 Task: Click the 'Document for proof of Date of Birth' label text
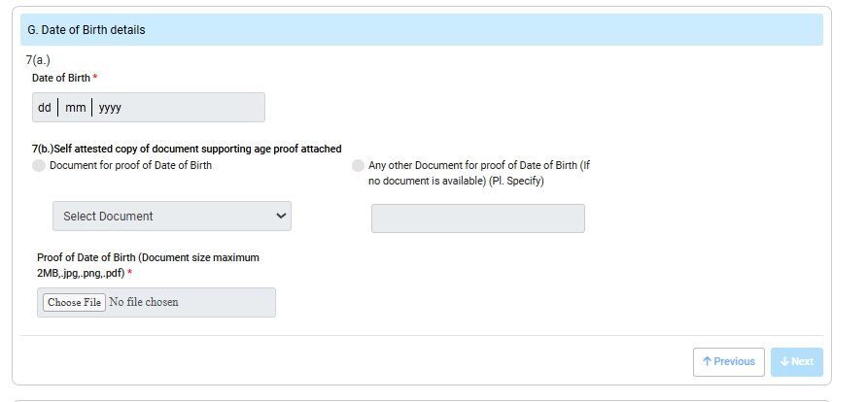[130, 166]
